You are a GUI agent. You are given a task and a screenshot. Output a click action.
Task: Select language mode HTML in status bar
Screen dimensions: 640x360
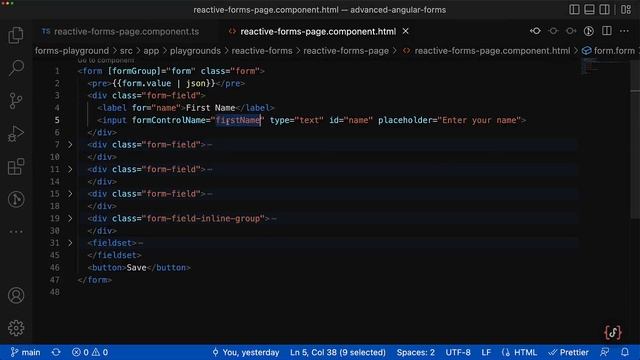coord(520,352)
